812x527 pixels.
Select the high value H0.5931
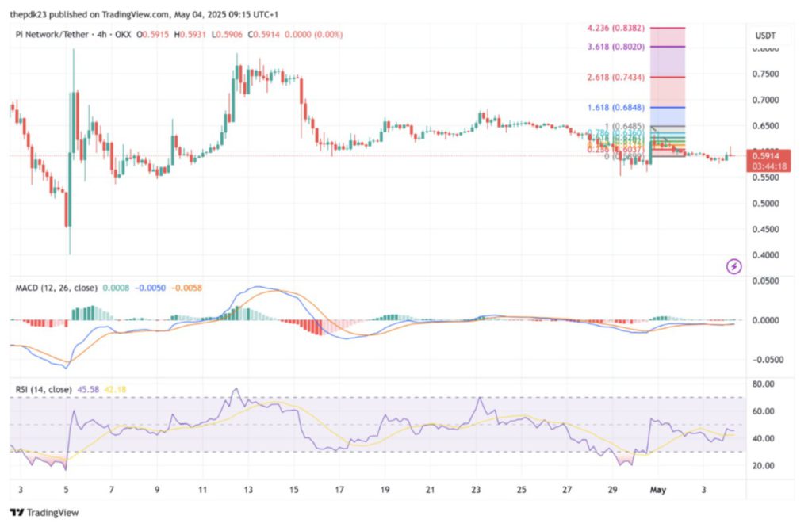point(190,35)
